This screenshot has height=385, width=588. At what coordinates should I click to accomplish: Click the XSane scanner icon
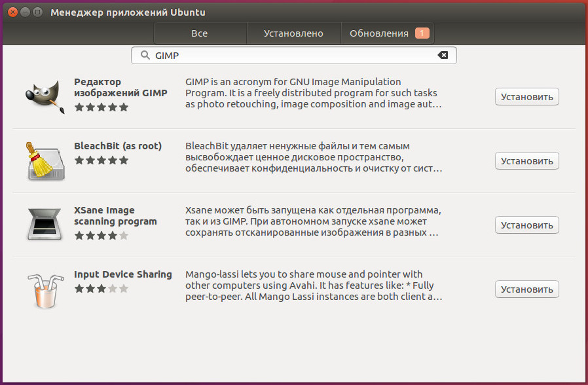point(45,224)
